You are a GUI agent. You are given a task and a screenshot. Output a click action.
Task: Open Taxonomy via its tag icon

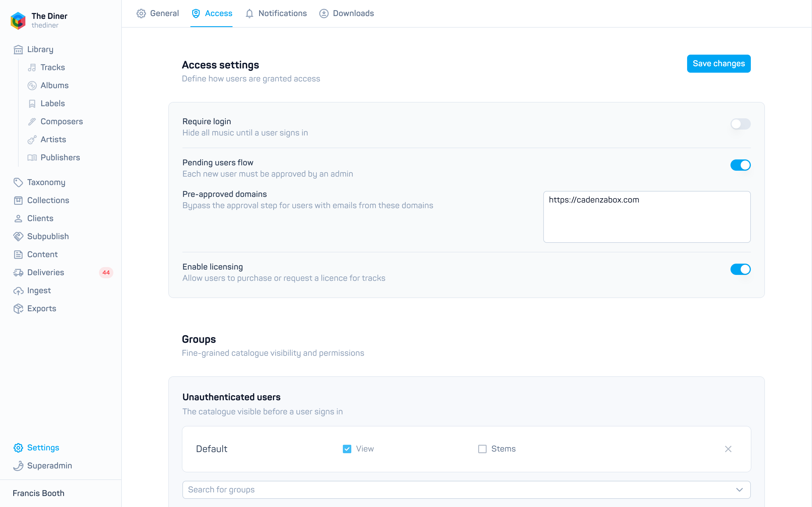(x=18, y=183)
